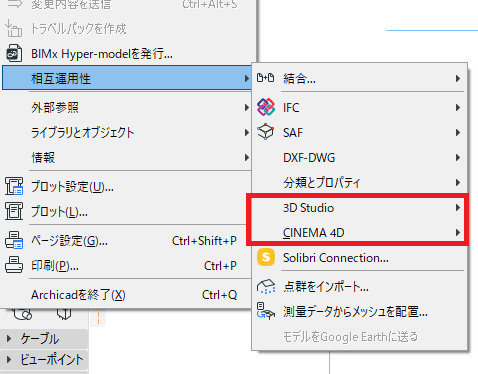This screenshot has height=374, width=478.
Task: Click the 相互運用性 submenu arrow
Action: (246, 78)
